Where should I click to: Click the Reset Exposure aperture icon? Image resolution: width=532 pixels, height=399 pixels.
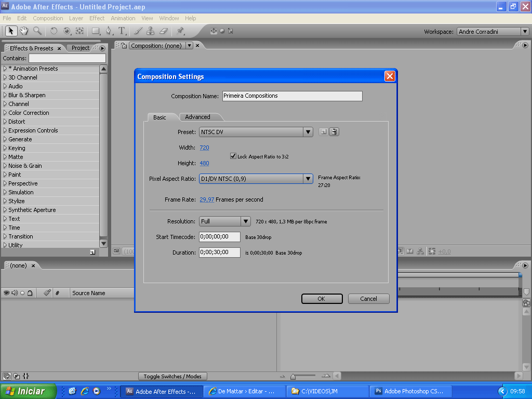coord(432,251)
